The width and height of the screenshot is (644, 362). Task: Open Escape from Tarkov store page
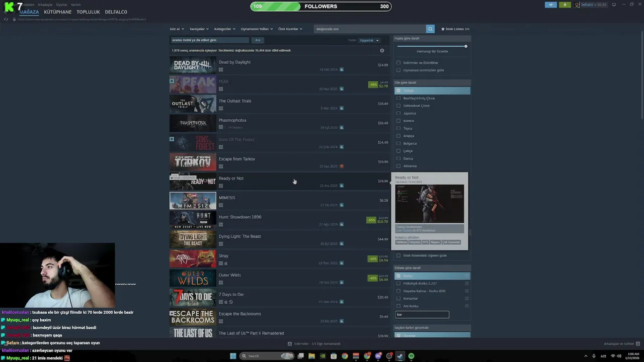pos(279,162)
